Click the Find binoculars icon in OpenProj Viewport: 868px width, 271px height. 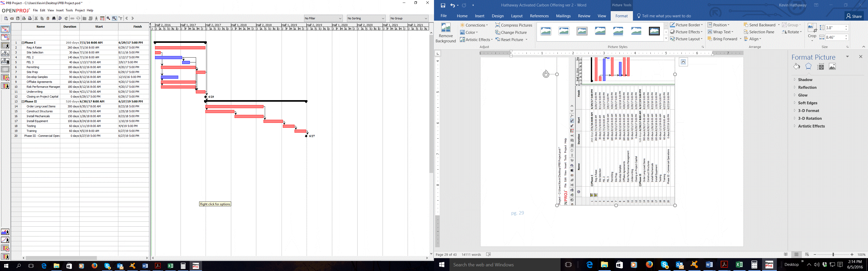tap(53, 19)
